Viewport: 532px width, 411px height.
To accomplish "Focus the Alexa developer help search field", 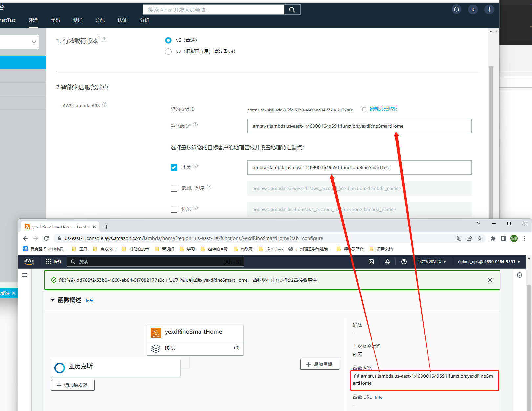I will [214, 10].
